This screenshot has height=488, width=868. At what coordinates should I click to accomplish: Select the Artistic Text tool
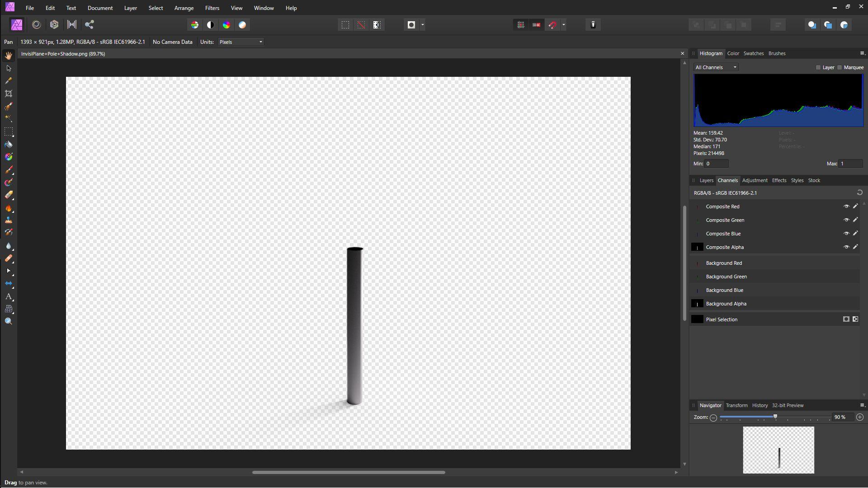[x=9, y=296]
